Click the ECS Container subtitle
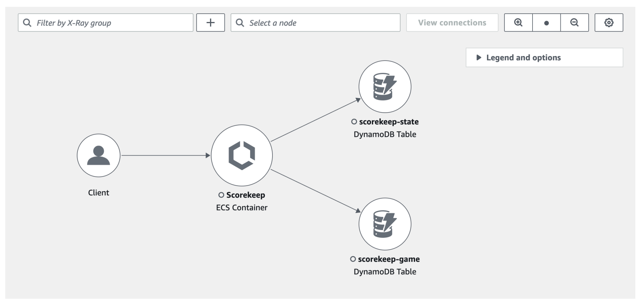The height and width of the screenshot is (304, 644). pyautogui.click(x=242, y=207)
